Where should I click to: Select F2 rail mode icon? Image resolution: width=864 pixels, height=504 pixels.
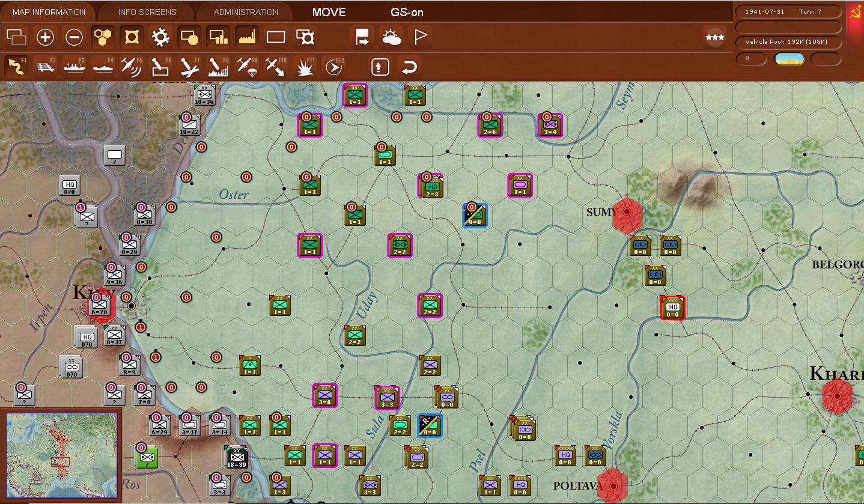click(45, 66)
